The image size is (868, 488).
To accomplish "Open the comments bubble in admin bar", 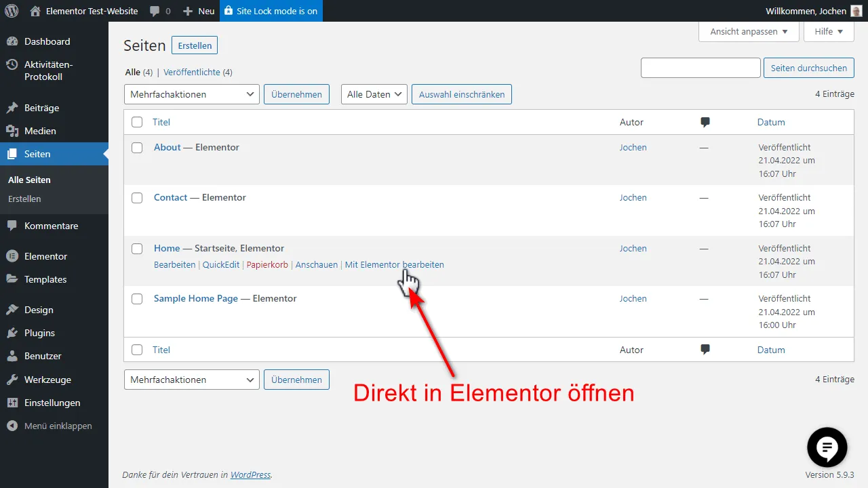I will 155,12.
